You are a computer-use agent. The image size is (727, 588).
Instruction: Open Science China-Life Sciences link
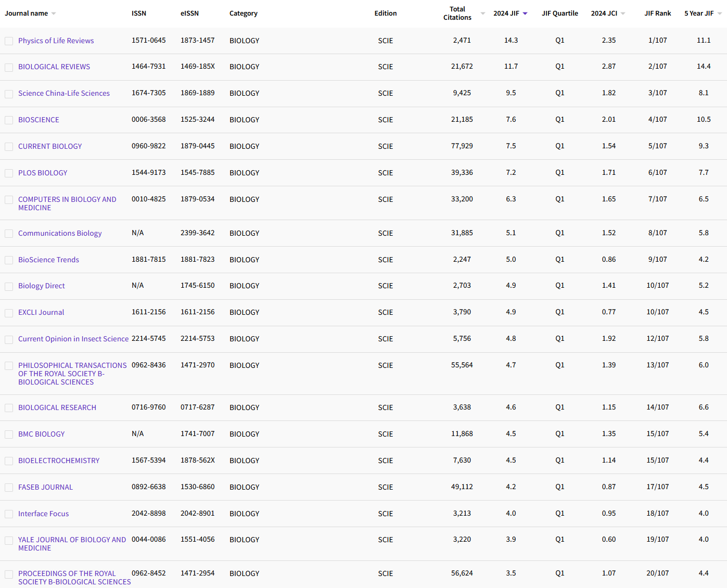pyautogui.click(x=64, y=93)
